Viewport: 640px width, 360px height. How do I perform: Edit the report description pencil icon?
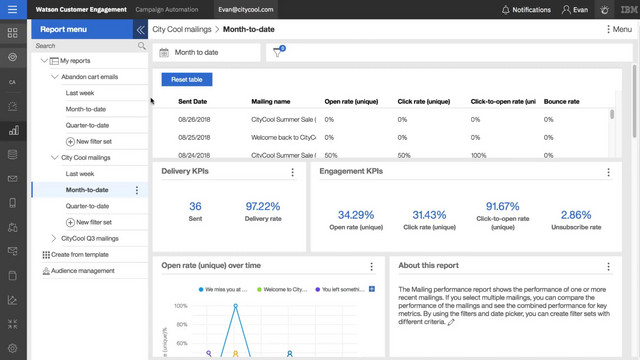tap(451, 322)
